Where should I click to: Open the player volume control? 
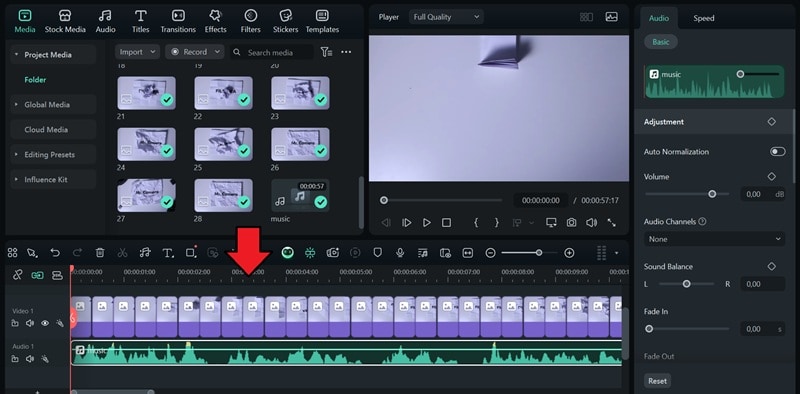tap(591, 223)
